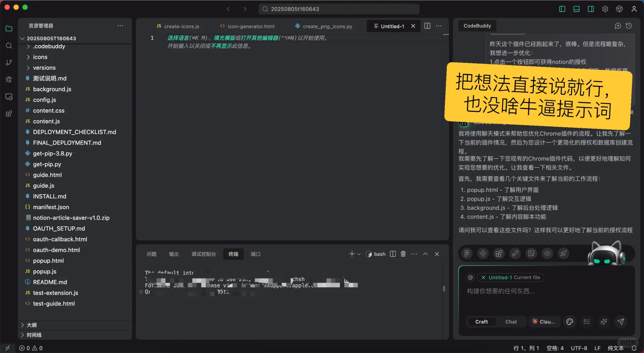This screenshot has width=644, height=353.
Task: Open the Remote Explorer icon in the sidebar
Action: [x=9, y=96]
